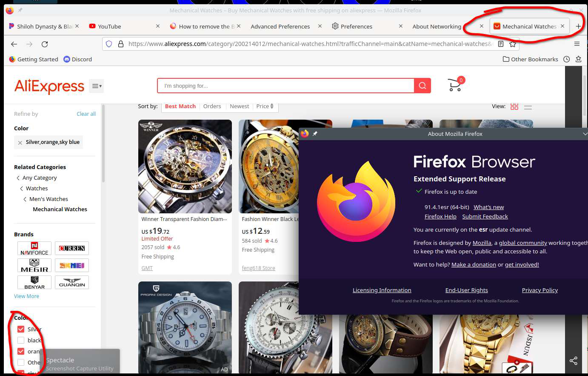Remove the Silver,orange,sky blue color filter chip
This screenshot has width=588, height=376.
click(20, 143)
